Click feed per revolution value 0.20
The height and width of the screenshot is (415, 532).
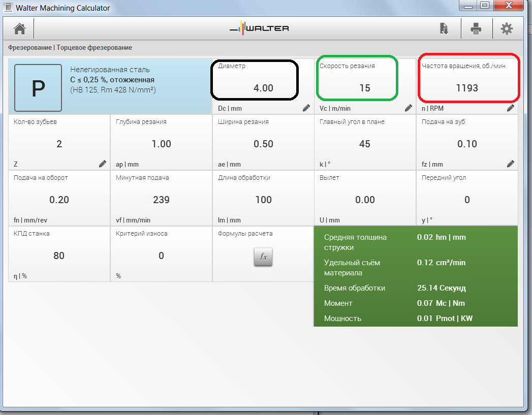click(x=59, y=200)
